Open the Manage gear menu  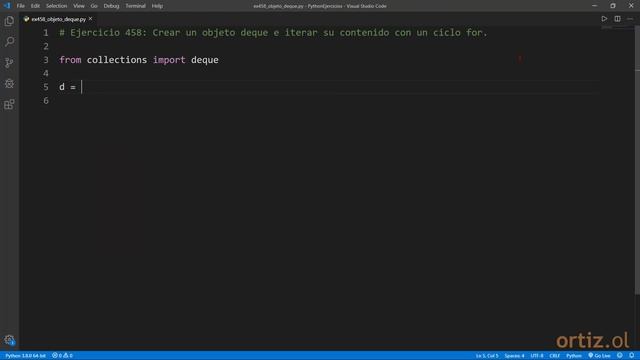tap(9, 340)
